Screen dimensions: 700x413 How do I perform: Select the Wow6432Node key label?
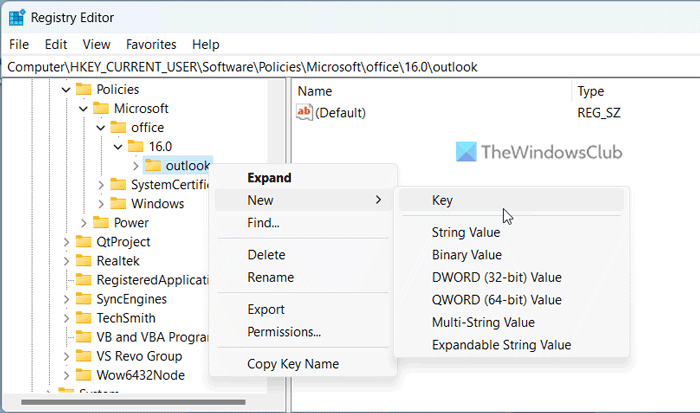pyautogui.click(x=141, y=375)
